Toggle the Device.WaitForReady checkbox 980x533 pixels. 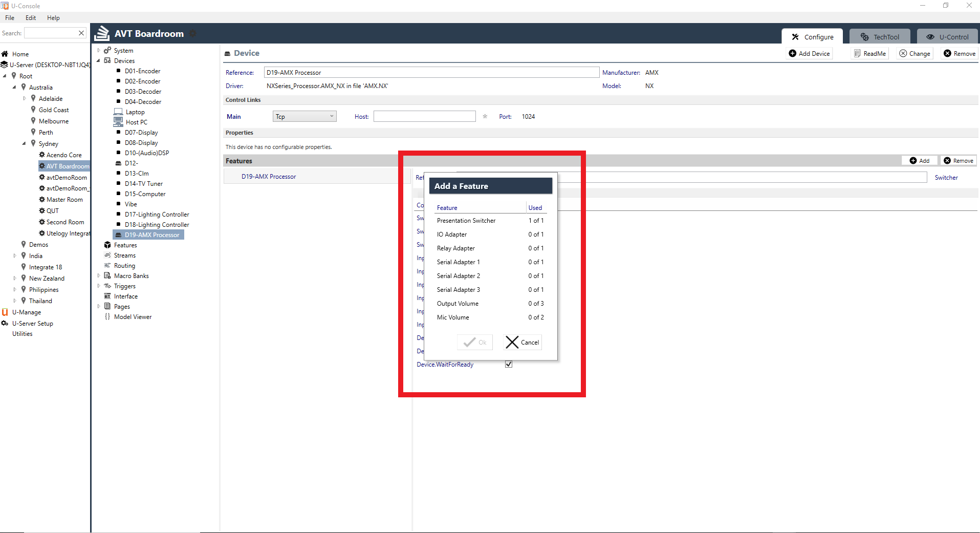pyautogui.click(x=508, y=364)
